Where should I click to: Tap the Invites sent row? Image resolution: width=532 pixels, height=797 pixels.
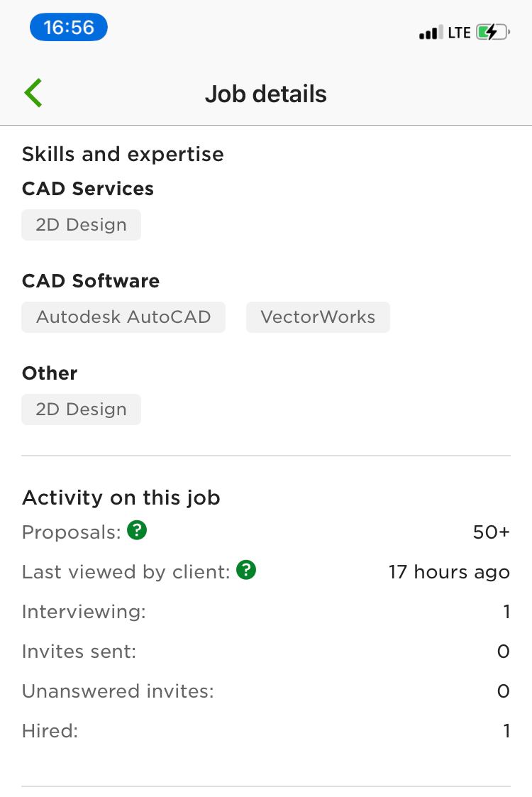(x=266, y=651)
